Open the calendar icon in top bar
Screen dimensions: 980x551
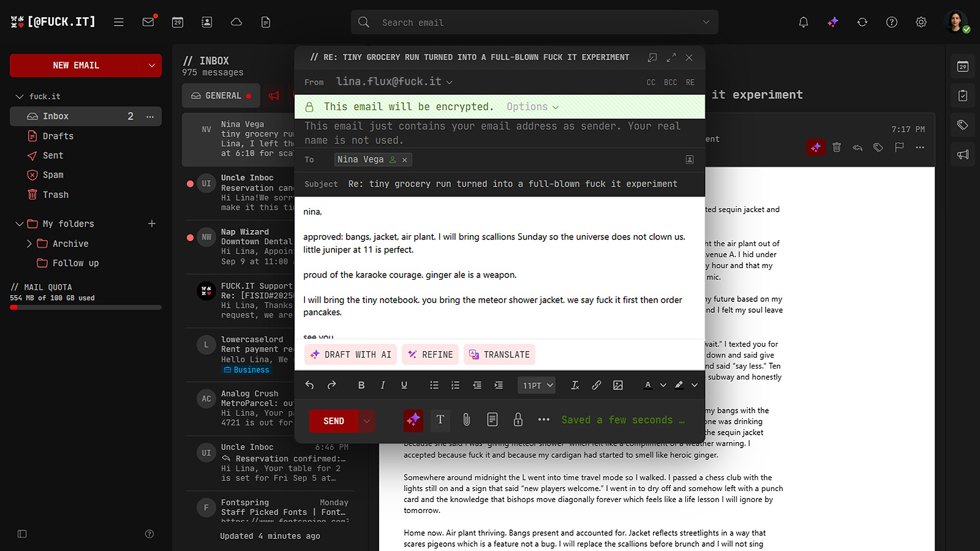coord(178,22)
